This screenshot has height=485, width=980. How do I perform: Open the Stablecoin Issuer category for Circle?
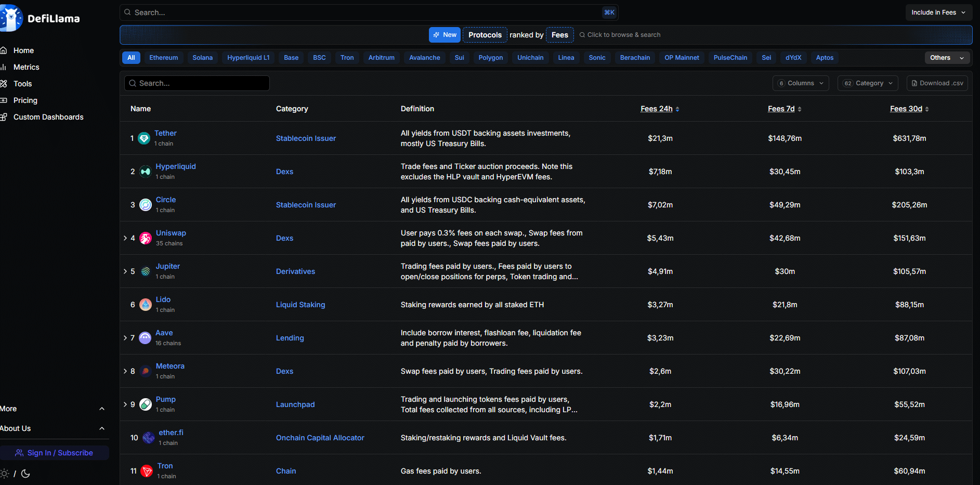tap(306, 205)
